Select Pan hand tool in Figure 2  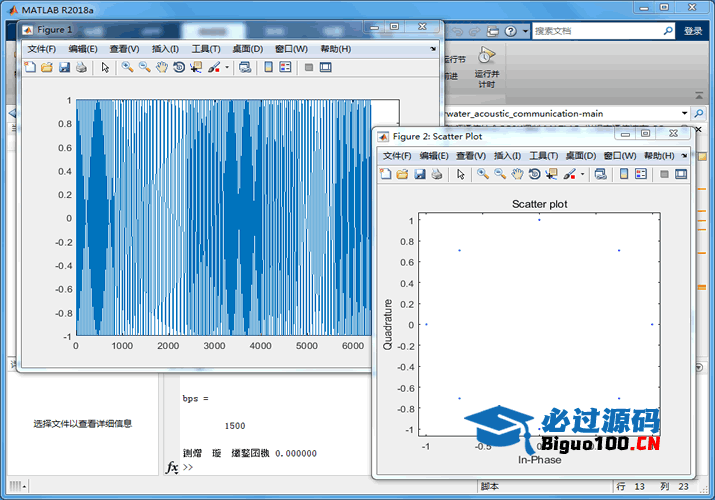click(517, 174)
